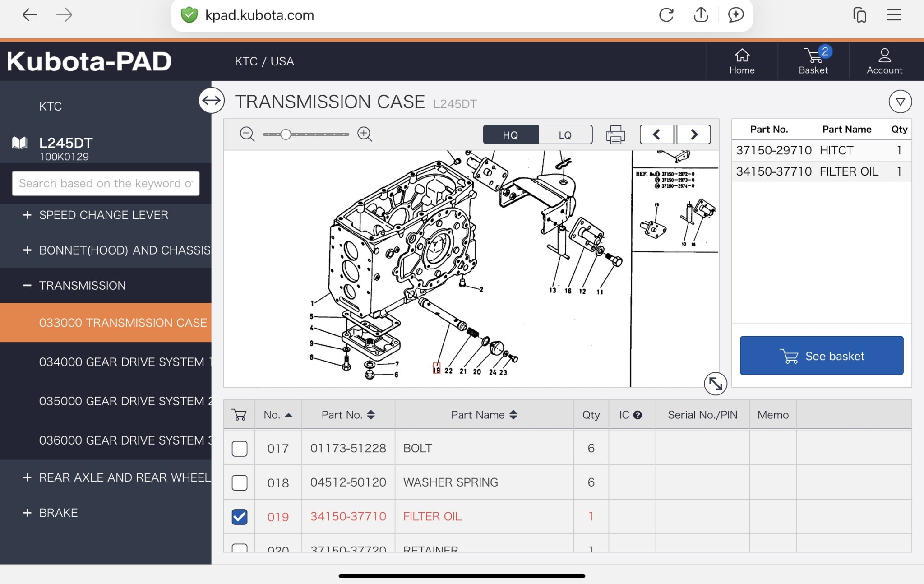Open 035000 GEAR DRIVE SYSTEM 2
This screenshot has width=924, height=584.
tap(106, 401)
